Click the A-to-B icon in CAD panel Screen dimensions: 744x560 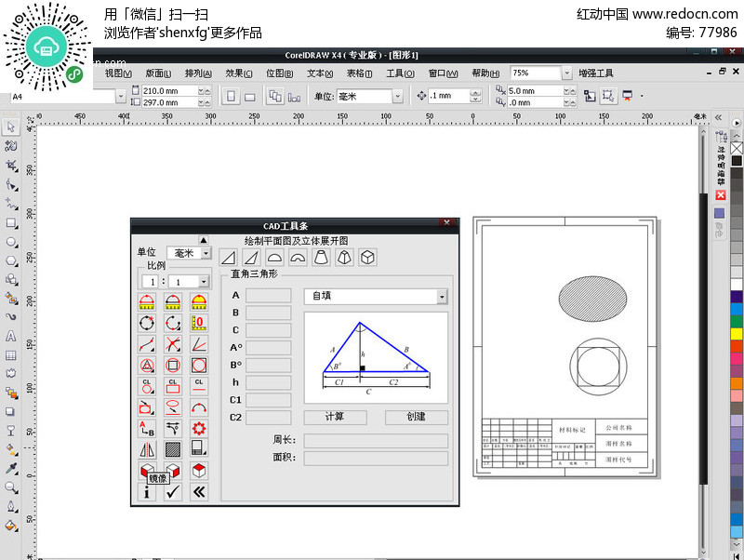(147, 429)
